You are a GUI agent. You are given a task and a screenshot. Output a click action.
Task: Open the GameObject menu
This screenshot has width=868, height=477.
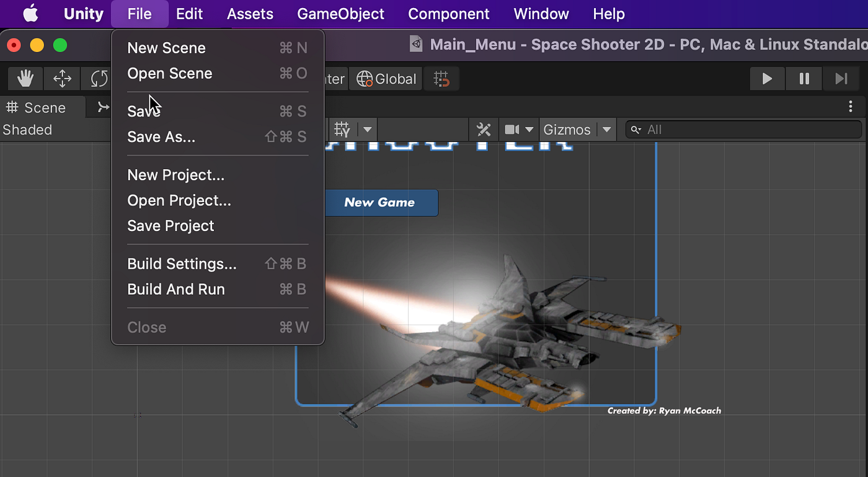click(341, 14)
